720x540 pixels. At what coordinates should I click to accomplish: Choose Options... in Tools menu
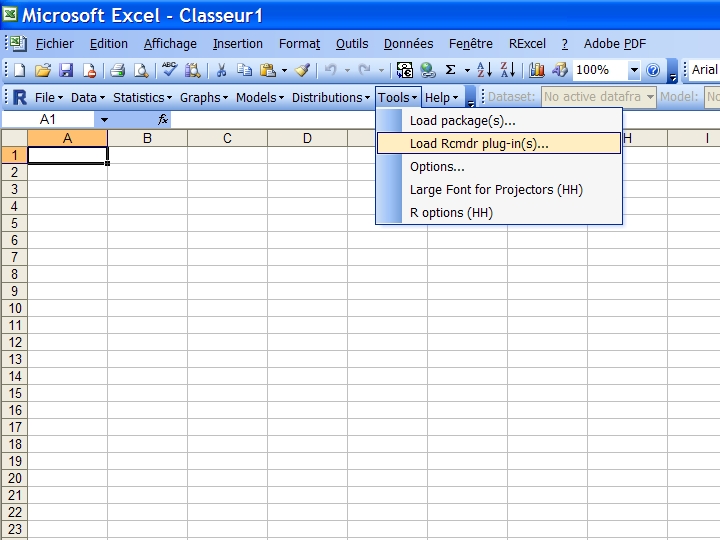pyautogui.click(x=499, y=167)
